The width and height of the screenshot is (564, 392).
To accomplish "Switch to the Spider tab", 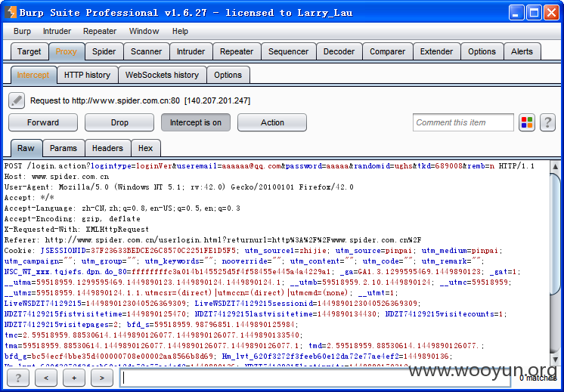I will pos(104,51).
